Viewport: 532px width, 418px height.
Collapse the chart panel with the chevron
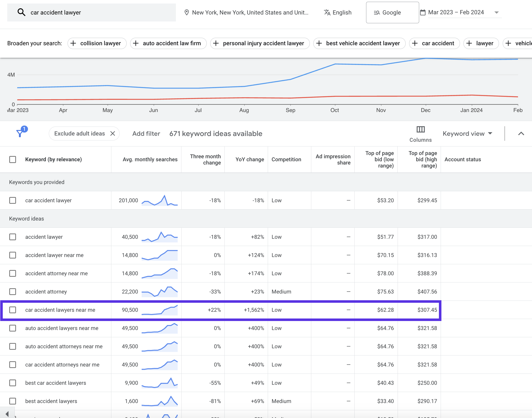pos(521,133)
